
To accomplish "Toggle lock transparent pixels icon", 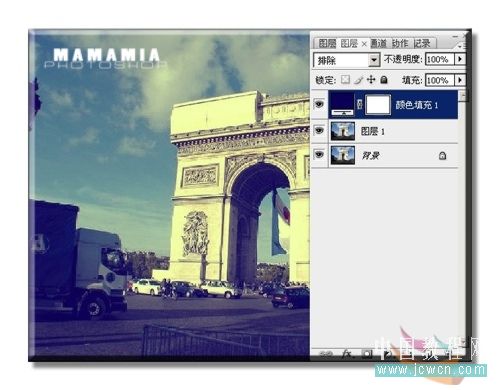I will [x=346, y=80].
